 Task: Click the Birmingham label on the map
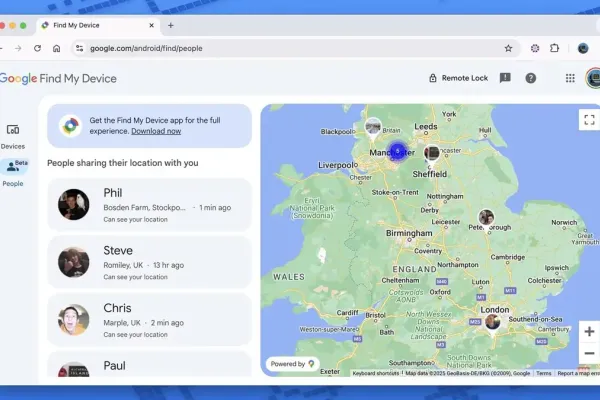pyautogui.click(x=409, y=233)
